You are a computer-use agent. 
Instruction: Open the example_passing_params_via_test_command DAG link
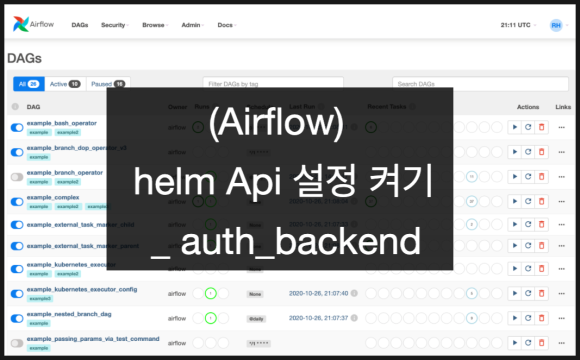coord(93,339)
